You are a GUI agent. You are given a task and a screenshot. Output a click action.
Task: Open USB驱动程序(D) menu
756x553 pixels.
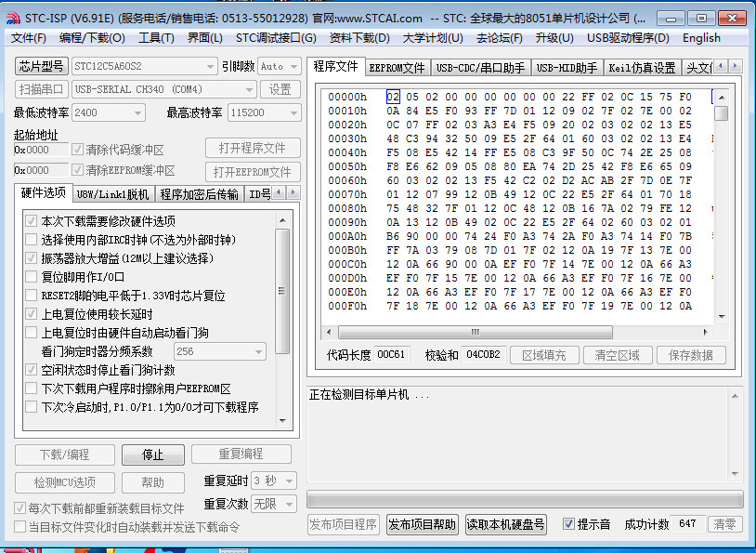point(628,37)
